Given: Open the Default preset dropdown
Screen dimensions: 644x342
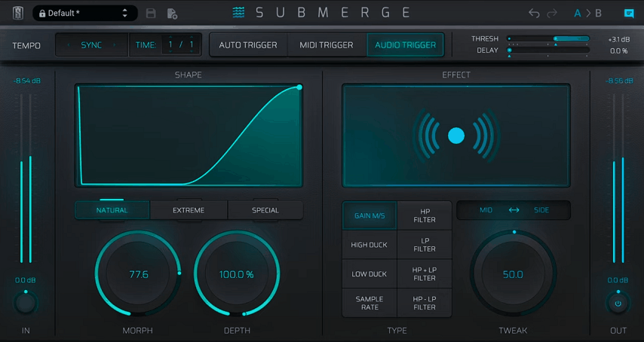Looking at the screenshot, I should (85, 13).
